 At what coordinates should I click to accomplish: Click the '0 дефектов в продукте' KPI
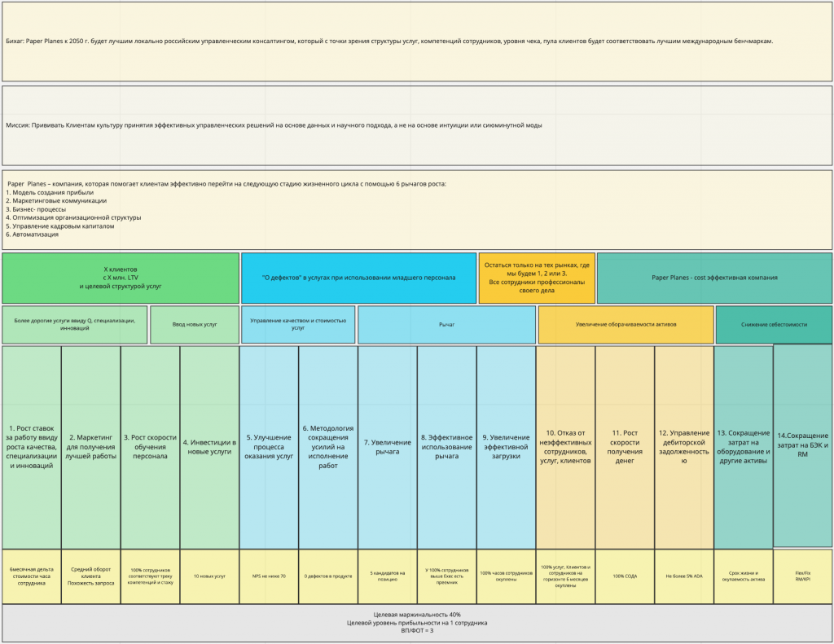coord(328,576)
